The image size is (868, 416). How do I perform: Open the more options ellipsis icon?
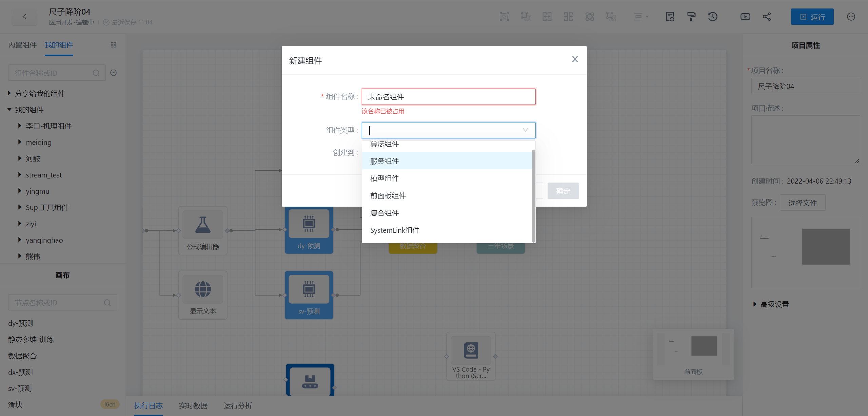tap(851, 17)
